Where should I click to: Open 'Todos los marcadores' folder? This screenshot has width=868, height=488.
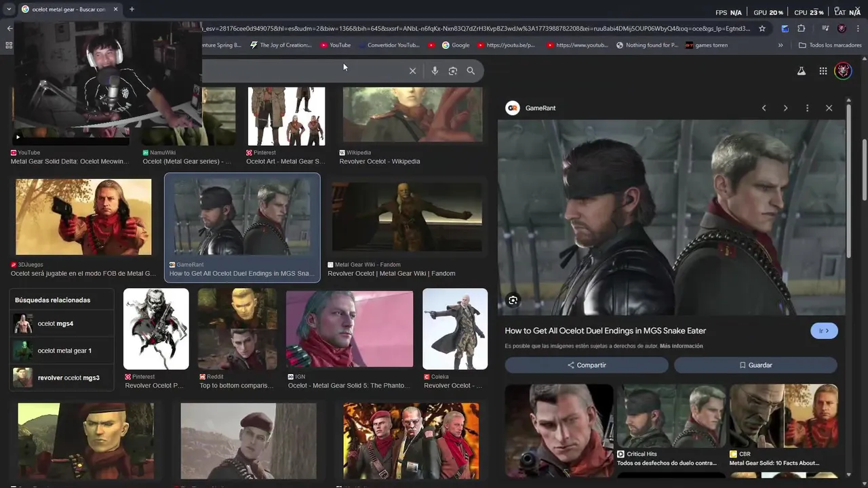830,45
